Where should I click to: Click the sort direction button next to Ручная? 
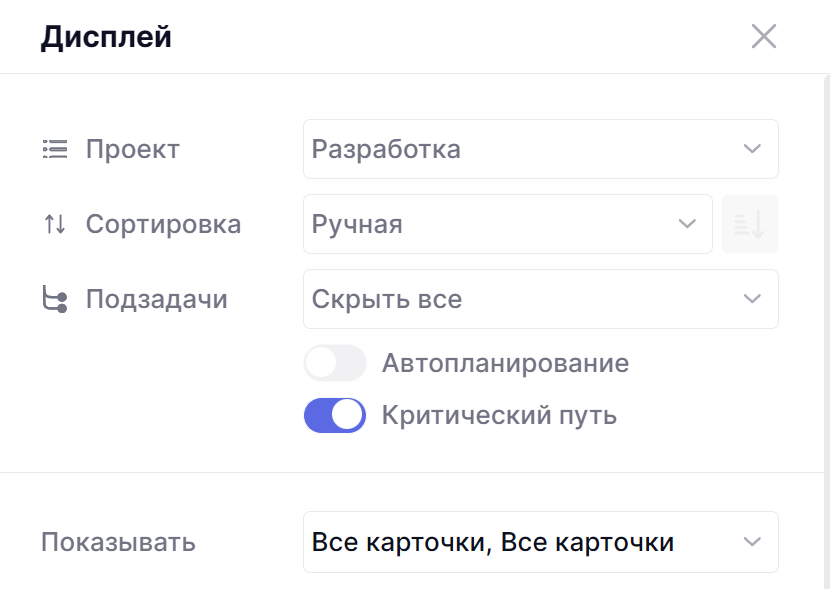[x=750, y=224]
